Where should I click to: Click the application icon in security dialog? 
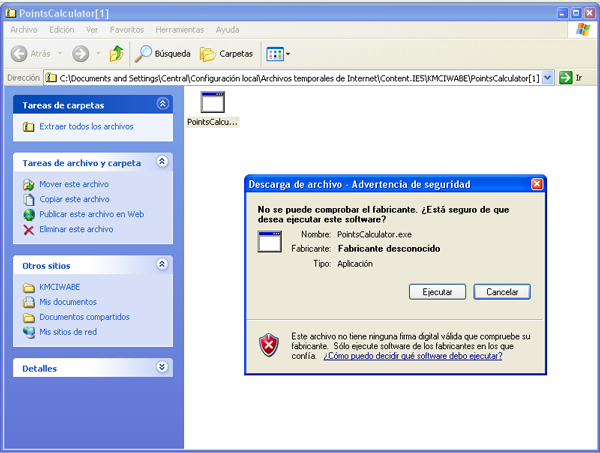click(270, 241)
